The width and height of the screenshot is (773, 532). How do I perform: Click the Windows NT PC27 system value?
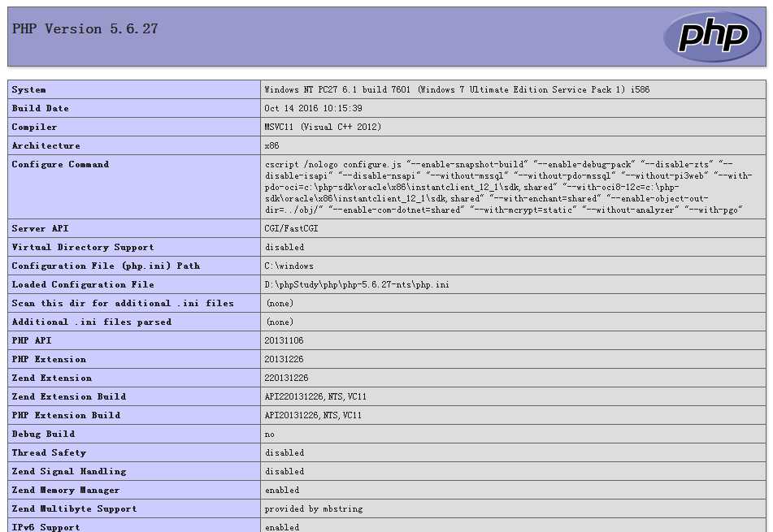(457, 89)
